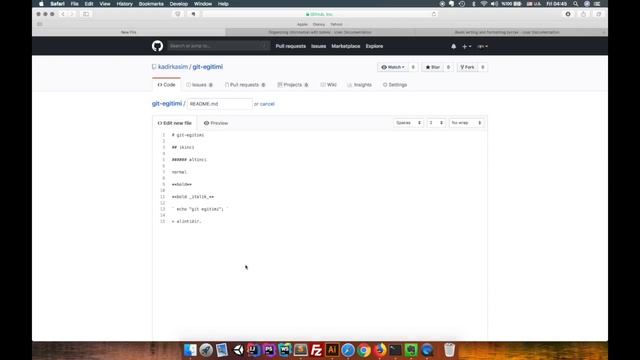Open the Trash in the dock
640x360 pixels.
[x=449, y=350]
